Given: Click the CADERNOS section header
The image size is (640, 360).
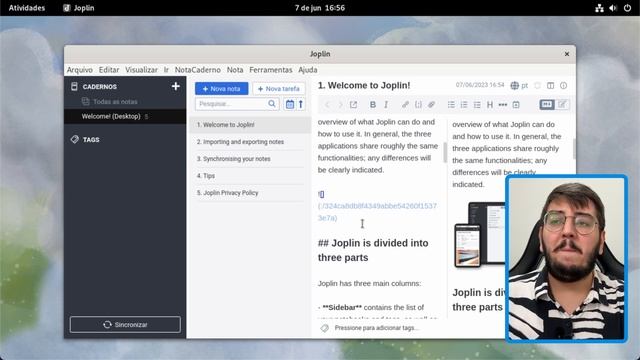Looking at the screenshot, I should 100,87.
